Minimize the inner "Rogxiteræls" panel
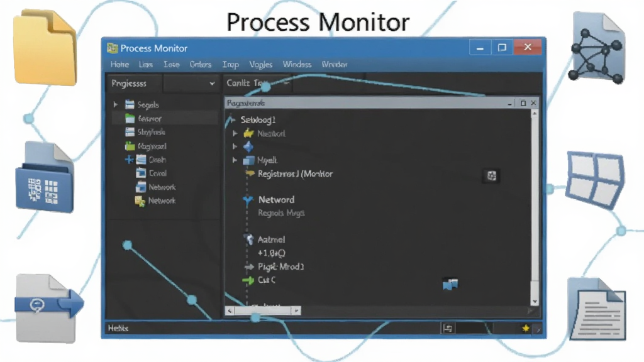The width and height of the screenshot is (644, 362). click(x=509, y=104)
